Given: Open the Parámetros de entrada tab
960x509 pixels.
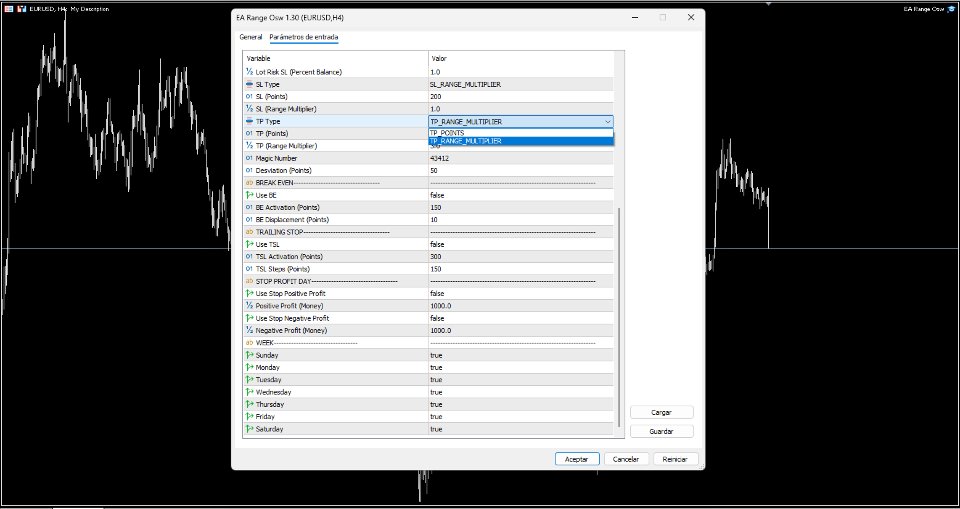Looking at the screenshot, I should point(304,37).
